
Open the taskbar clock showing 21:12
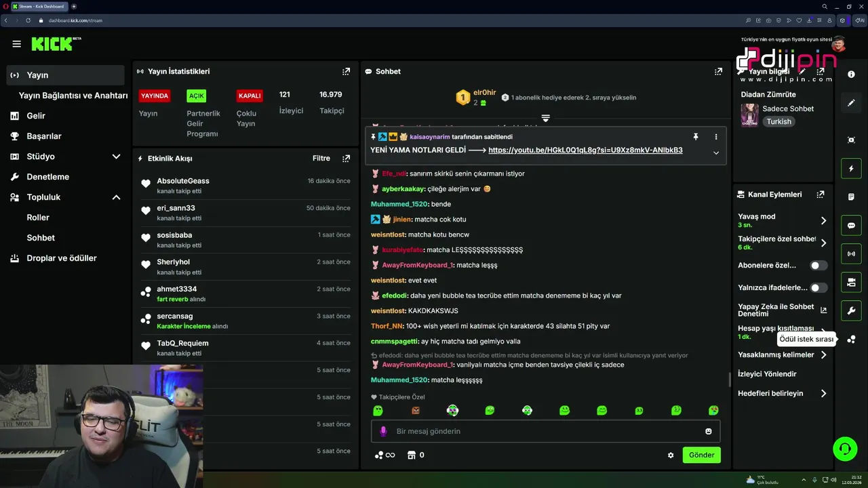click(852, 480)
